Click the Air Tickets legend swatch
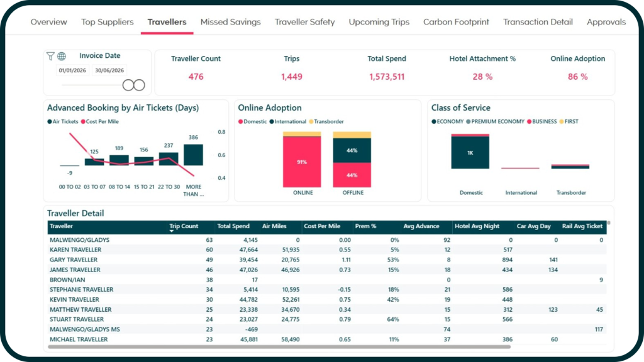644x362 pixels. 50,121
